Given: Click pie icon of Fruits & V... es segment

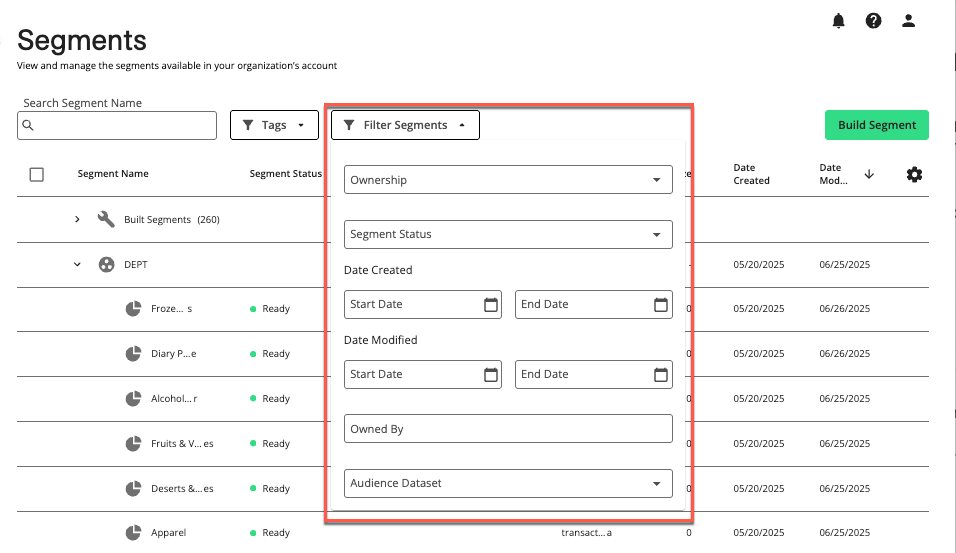Looking at the screenshot, I should (x=134, y=443).
